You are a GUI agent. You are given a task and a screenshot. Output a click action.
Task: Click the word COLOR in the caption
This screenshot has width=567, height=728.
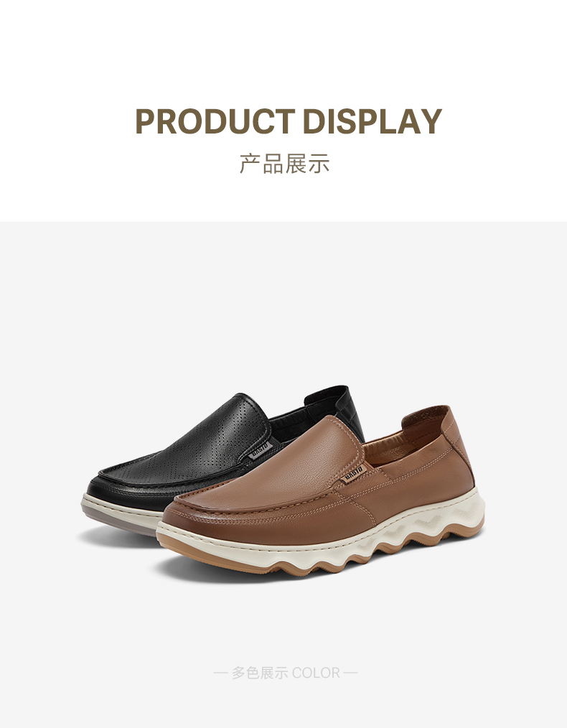tap(316, 673)
